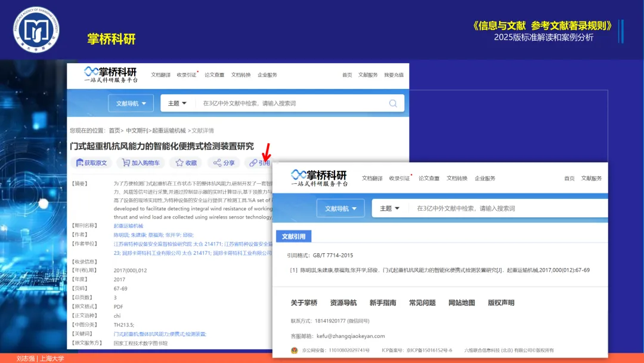The width and height of the screenshot is (644, 363).
Task: Click 常见问题 footer link
Action: pos(422,303)
